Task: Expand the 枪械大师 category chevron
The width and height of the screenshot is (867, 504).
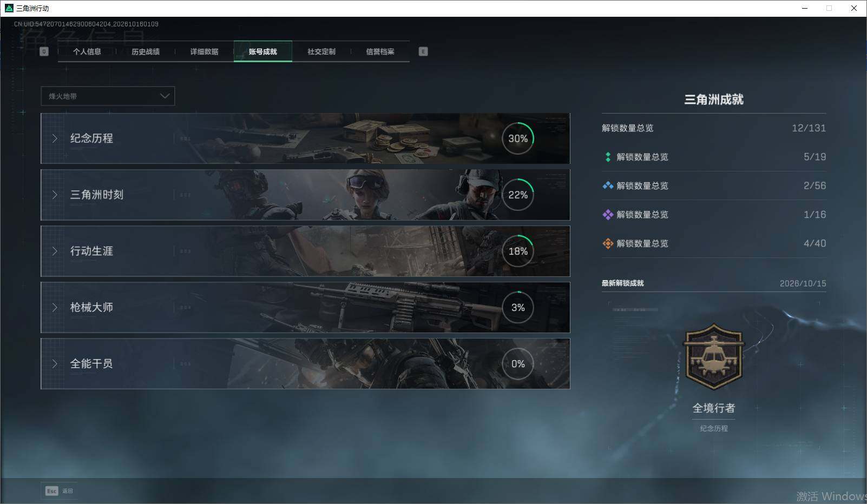Action: tap(55, 307)
